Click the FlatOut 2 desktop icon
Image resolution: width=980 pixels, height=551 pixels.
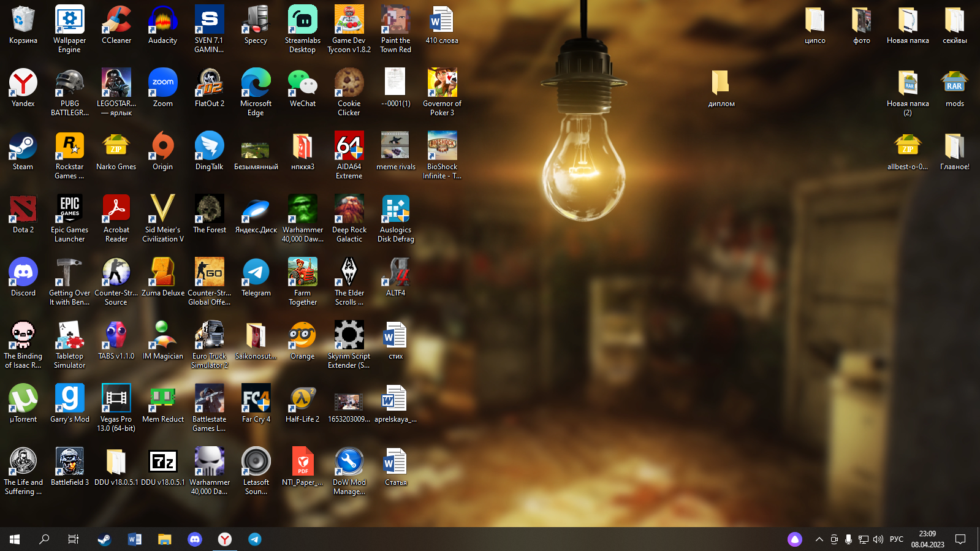click(210, 88)
